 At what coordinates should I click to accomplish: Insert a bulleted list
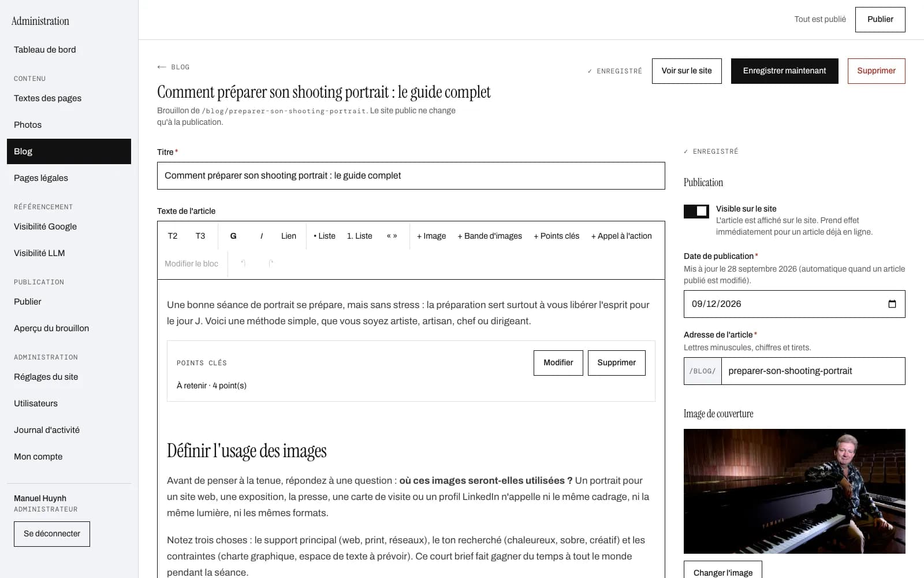[x=325, y=236]
